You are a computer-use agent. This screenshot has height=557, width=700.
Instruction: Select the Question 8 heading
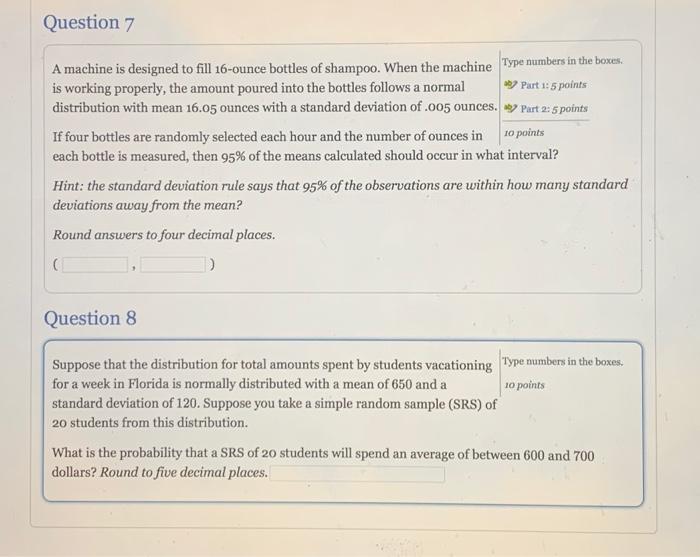pyautogui.click(x=90, y=318)
